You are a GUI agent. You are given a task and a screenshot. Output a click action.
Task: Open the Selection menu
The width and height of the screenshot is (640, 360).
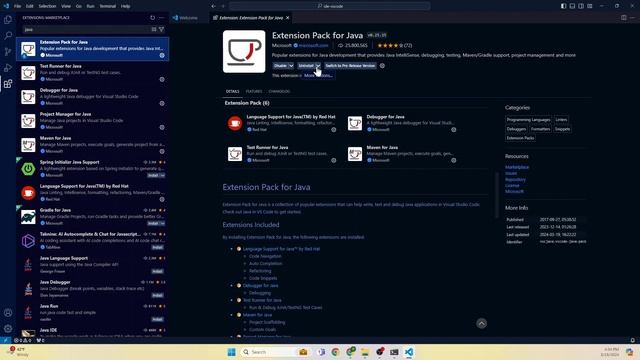point(47,6)
